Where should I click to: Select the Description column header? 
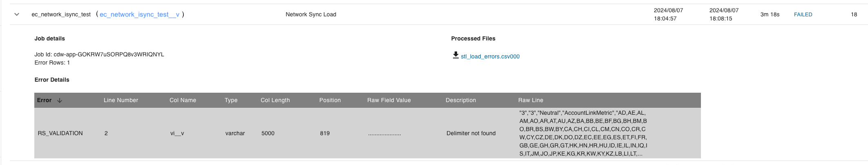(460, 100)
